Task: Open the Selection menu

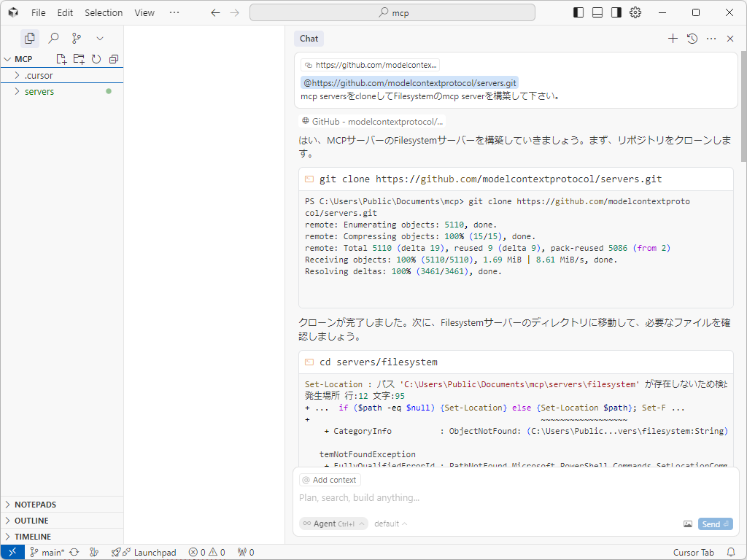Action: tap(104, 12)
